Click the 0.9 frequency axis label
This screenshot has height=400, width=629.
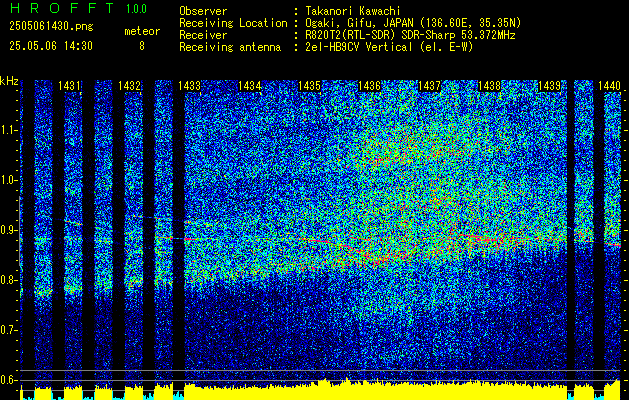[9, 230]
